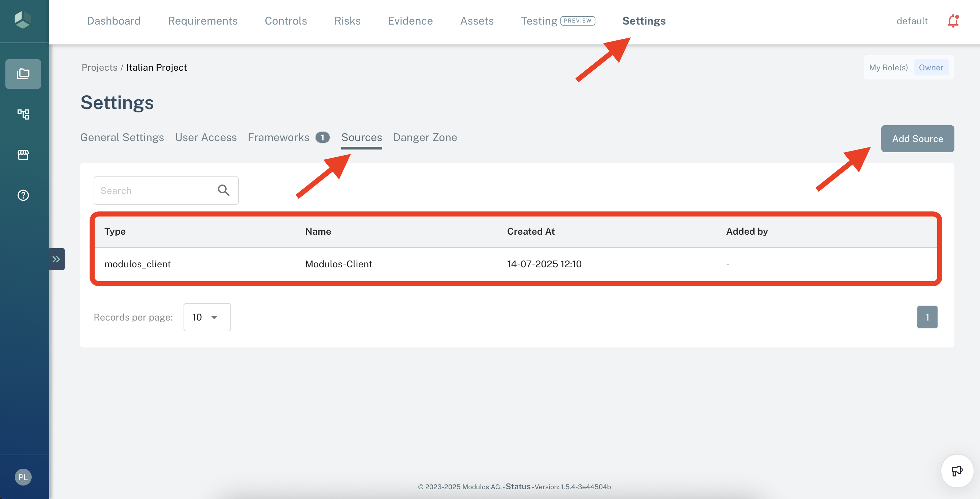Click the notification bell icon
This screenshot has height=499, width=980.
953,21
